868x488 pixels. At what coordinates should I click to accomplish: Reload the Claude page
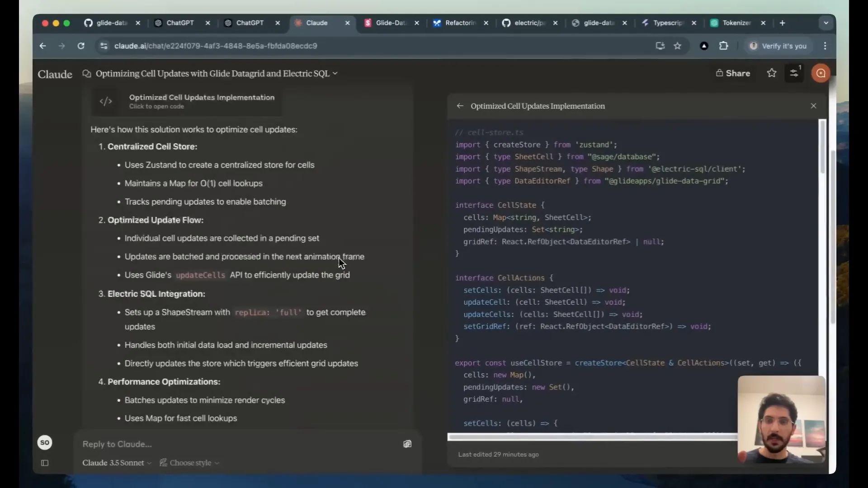(81, 46)
